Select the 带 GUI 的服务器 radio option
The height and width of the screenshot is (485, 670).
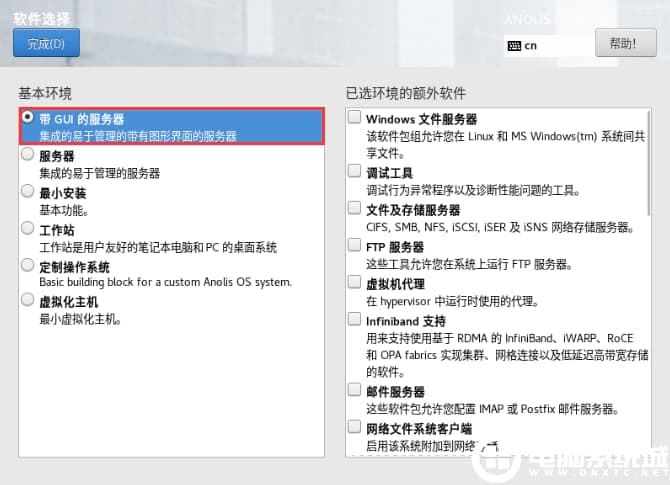pos(28,117)
